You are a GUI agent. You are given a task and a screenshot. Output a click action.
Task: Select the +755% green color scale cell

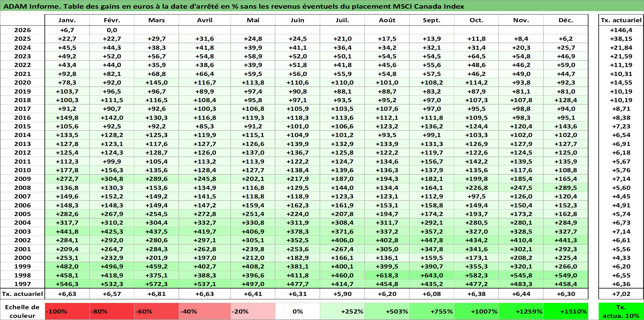click(x=432, y=311)
